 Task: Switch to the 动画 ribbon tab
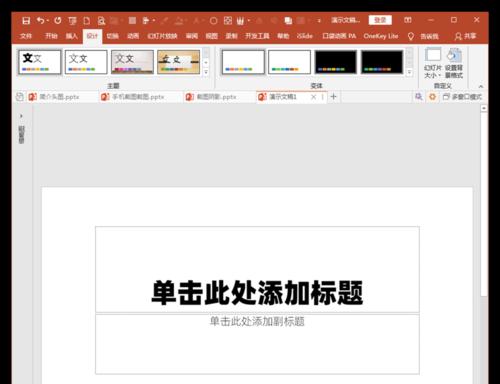[x=133, y=36]
